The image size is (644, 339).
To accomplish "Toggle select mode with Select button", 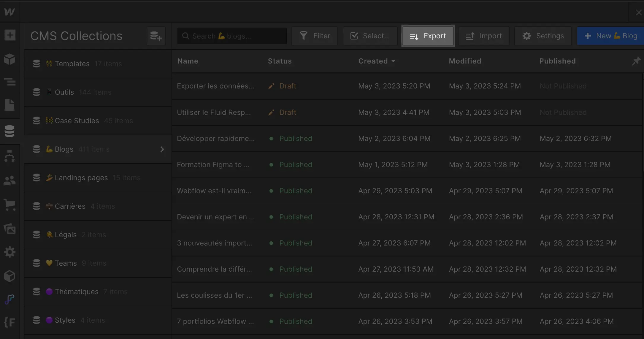I will (370, 36).
